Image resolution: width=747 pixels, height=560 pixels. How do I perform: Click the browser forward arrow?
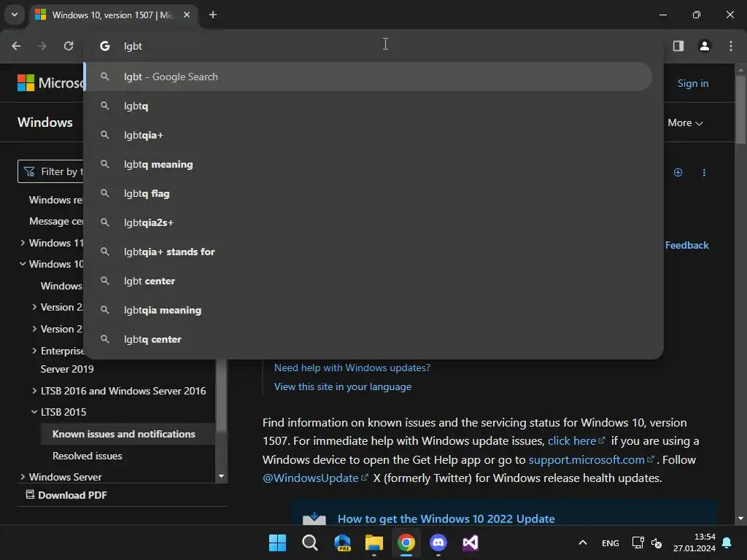pyautogui.click(x=42, y=46)
